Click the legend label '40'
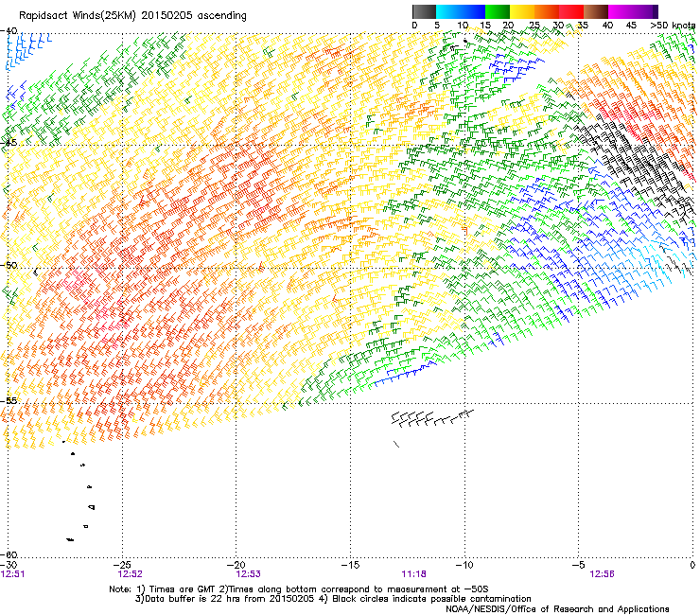The width and height of the screenshot is (700, 615). point(607,26)
